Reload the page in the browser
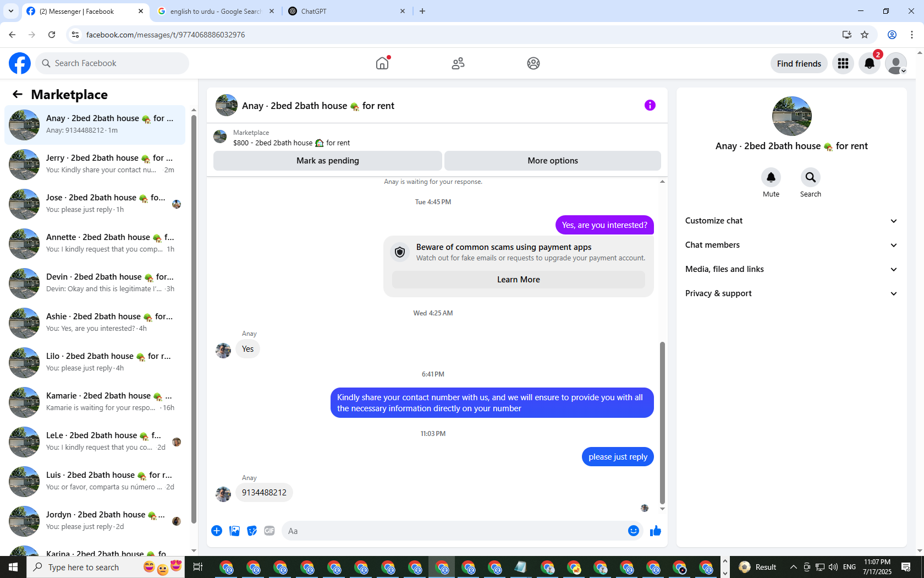This screenshot has height=578, width=924. (x=52, y=35)
